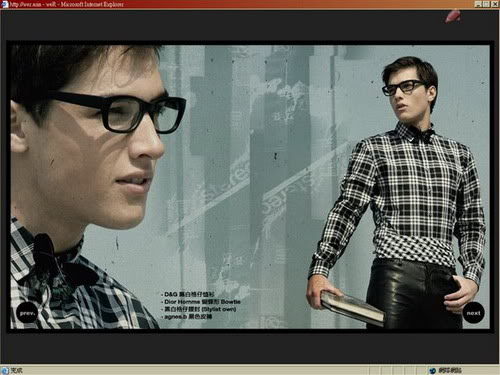Click the '(Stylist own)' caption line
The height and width of the screenshot is (375, 500).
click(199, 309)
